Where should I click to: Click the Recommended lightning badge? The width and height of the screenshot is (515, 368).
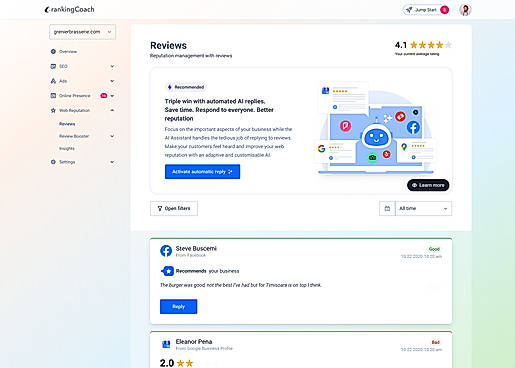click(x=186, y=87)
